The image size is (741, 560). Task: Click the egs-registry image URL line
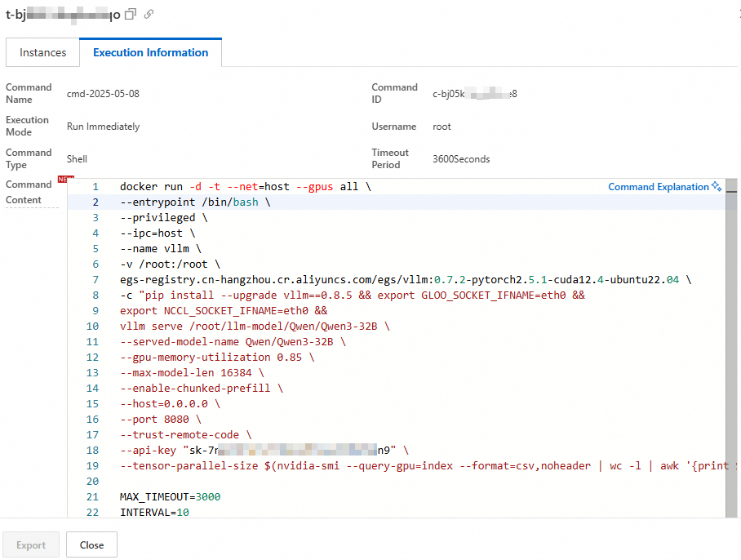coord(406,280)
